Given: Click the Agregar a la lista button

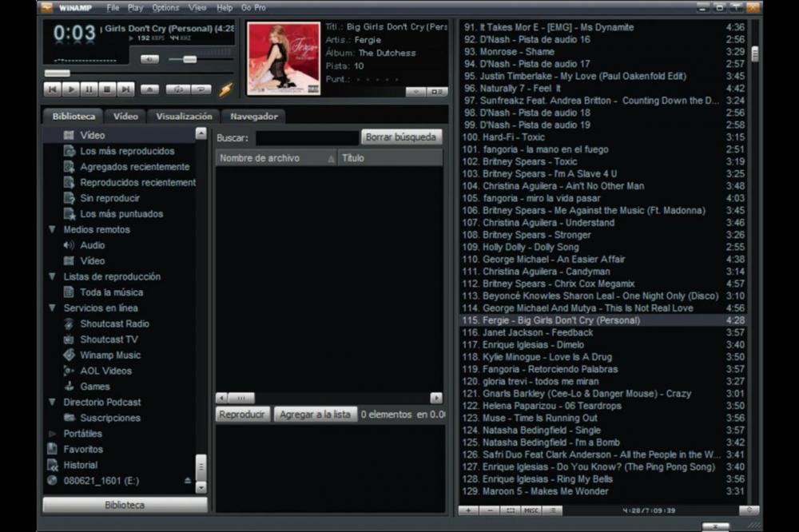Looking at the screenshot, I should 314,415.
